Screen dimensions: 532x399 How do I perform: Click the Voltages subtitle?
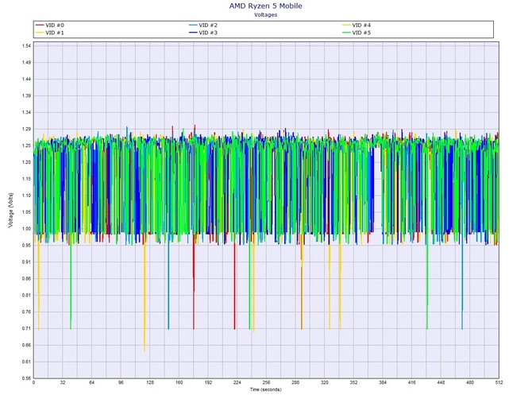coord(266,15)
